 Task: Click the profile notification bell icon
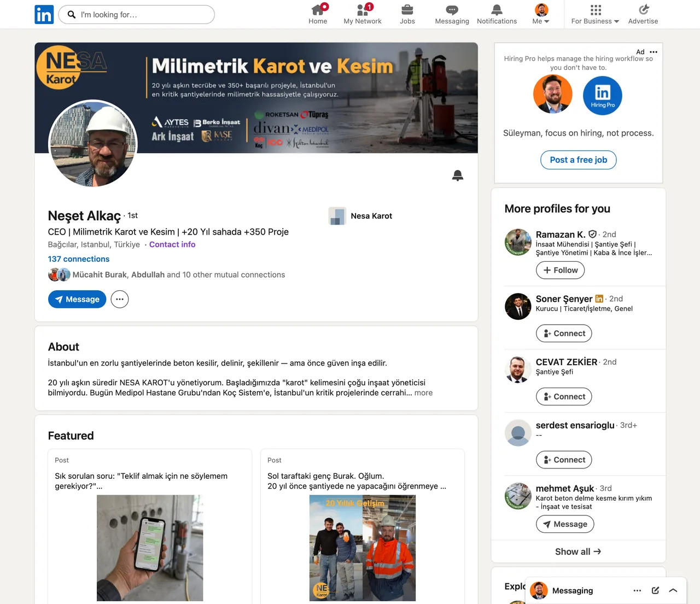click(x=458, y=175)
